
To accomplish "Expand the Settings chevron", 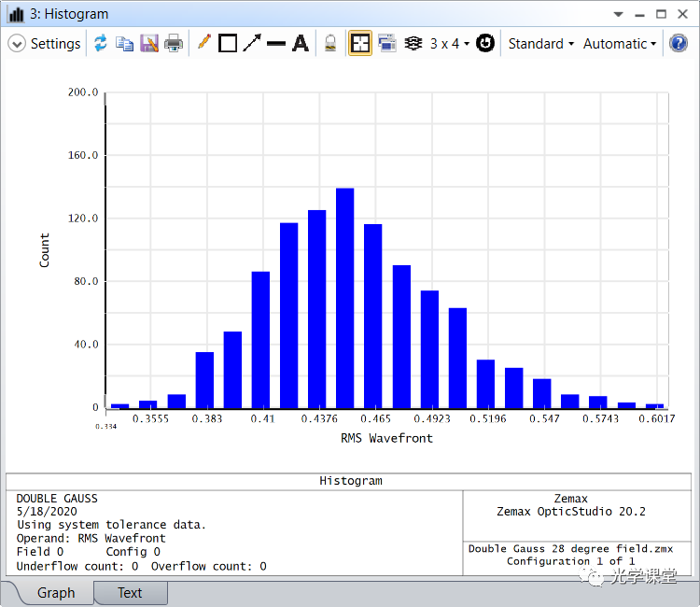I will coord(17,44).
